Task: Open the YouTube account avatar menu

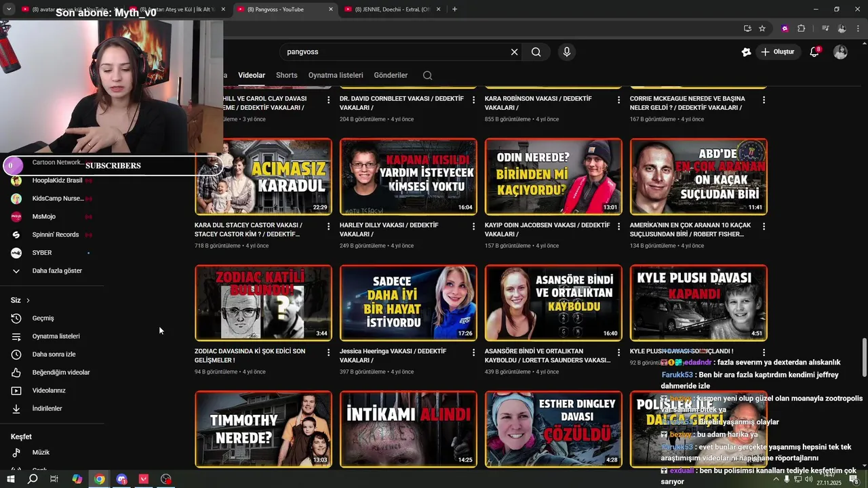Action: 840,52
